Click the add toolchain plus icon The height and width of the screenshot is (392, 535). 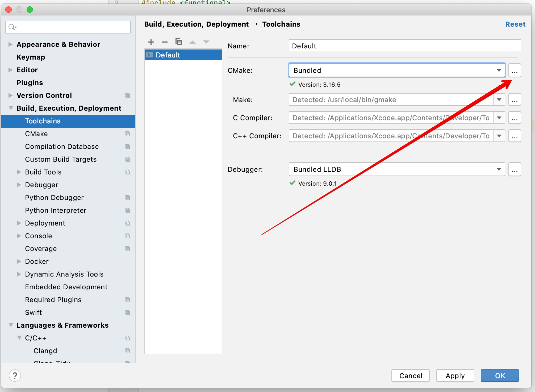pos(151,42)
